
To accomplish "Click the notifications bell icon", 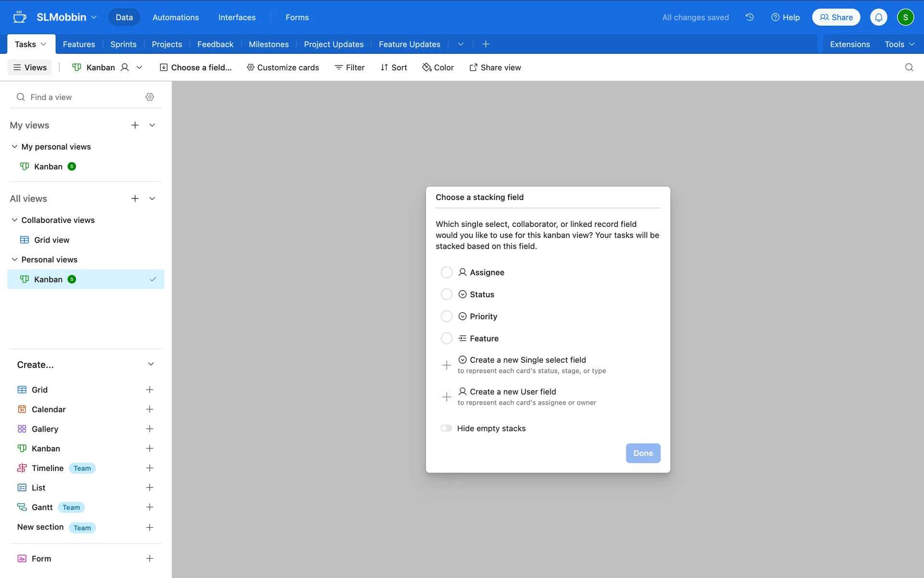I will point(878,17).
